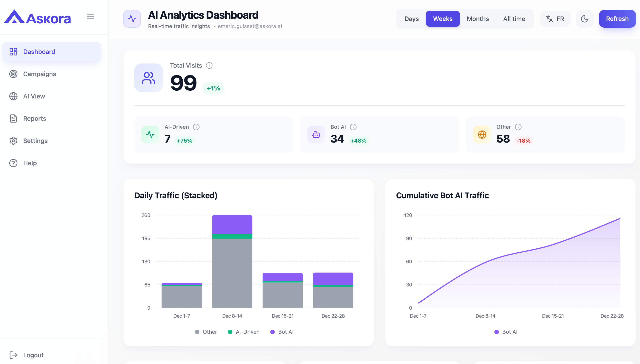Open Campaigns via the target icon
The width and height of the screenshot is (640, 364).
click(13, 74)
